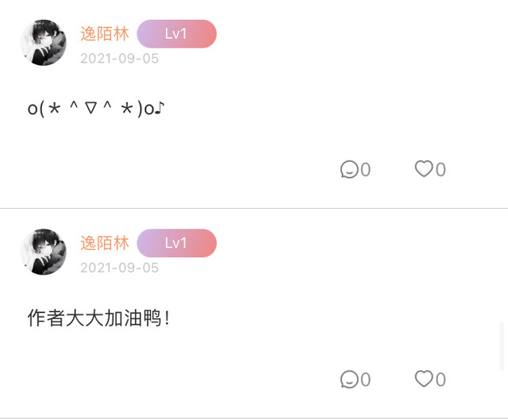Click like count 0 on second comment
This screenshot has height=420, width=508.
click(441, 380)
